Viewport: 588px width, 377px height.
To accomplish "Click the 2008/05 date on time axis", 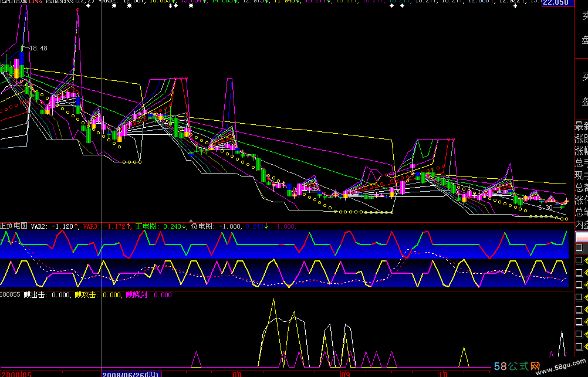I will (x=16, y=374).
